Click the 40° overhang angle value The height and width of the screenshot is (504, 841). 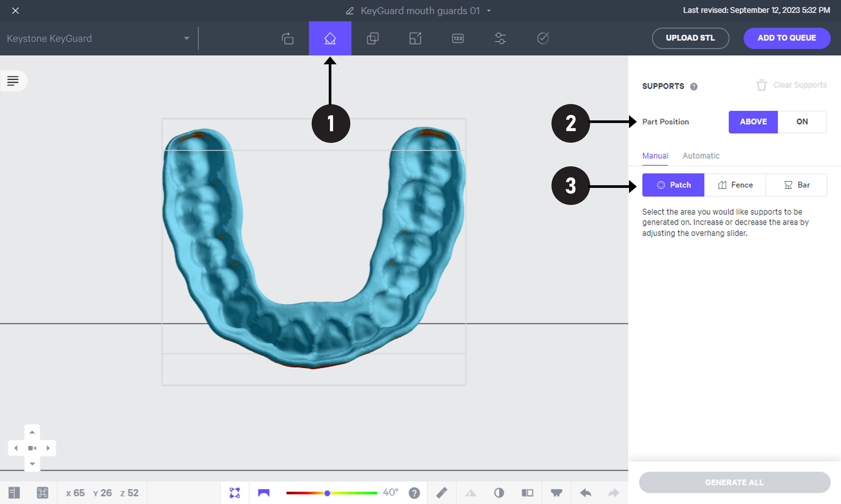390,492
